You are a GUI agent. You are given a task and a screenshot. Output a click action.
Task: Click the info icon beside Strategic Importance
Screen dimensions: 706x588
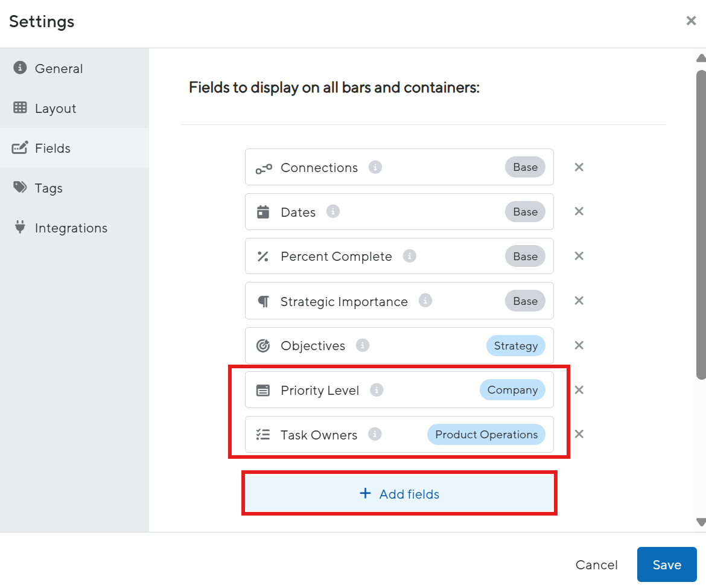tap(425, 301)
